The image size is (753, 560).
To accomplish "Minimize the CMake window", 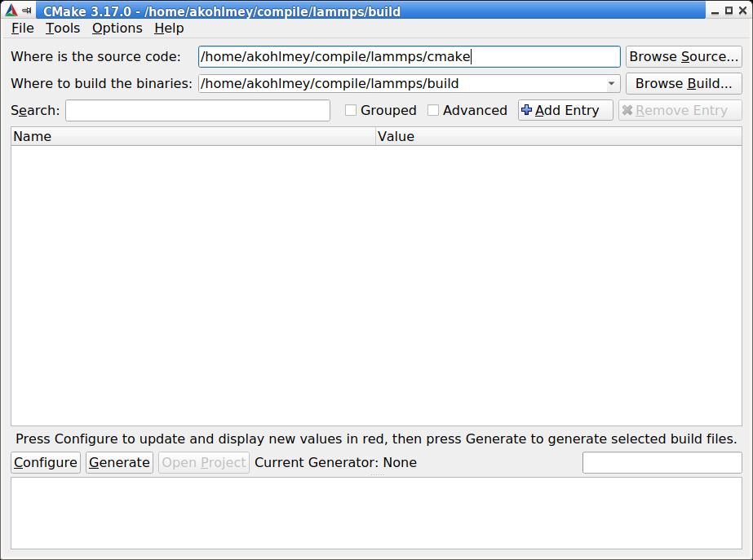I will [x=715, y=11].
